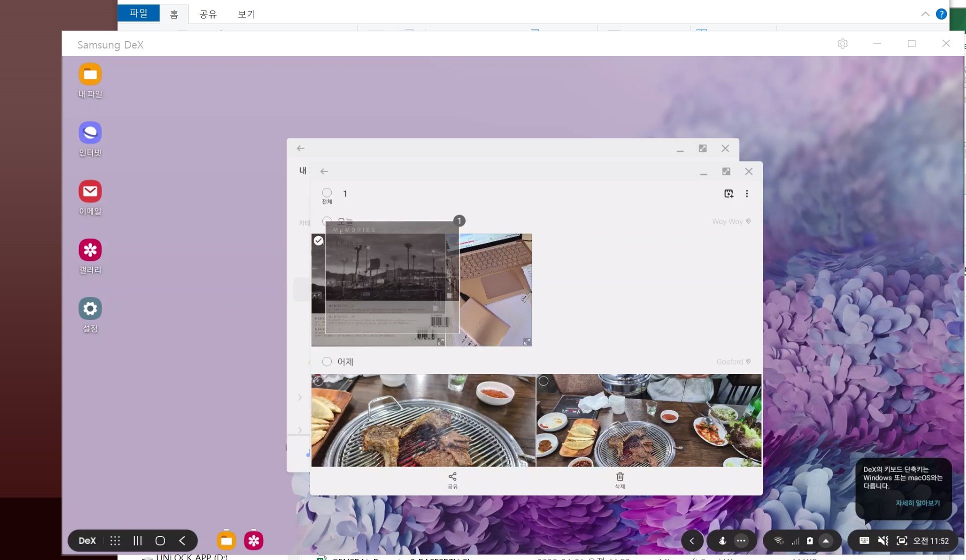Click create album icon in Gallery
The width and height of the screenshot is (966, 560).
click(729, 193)
